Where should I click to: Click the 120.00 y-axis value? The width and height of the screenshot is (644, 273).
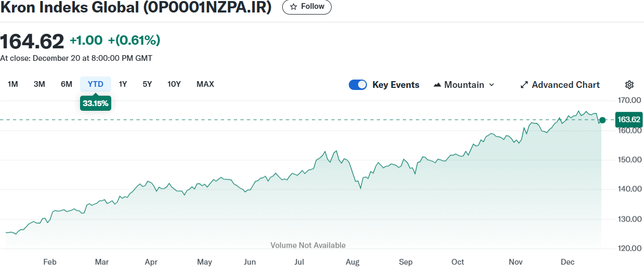[629, 248]
